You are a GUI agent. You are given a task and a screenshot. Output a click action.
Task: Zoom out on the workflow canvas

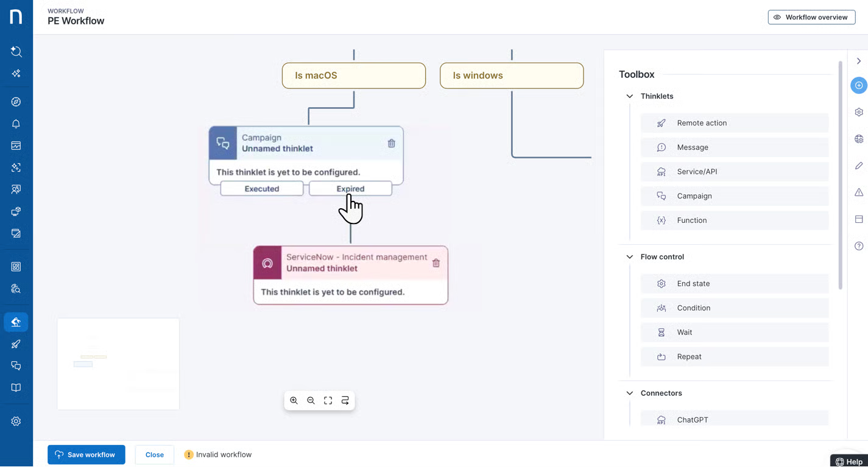(x=311, y=401)
